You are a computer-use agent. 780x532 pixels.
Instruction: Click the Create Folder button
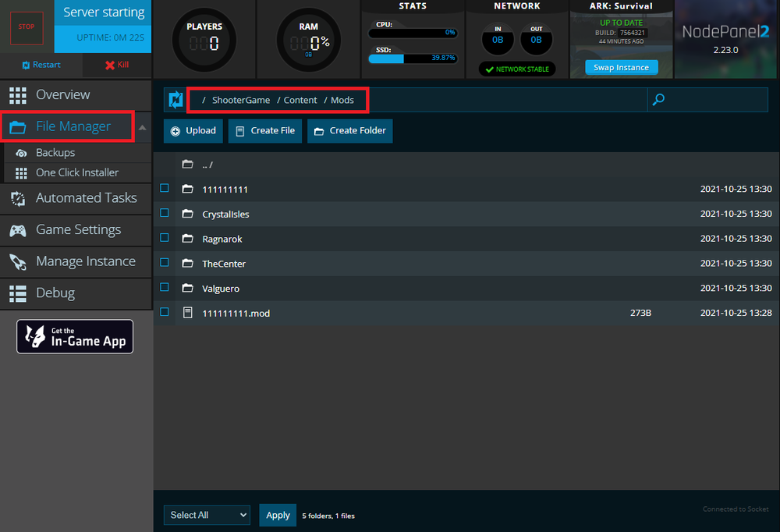click(349, 131)
